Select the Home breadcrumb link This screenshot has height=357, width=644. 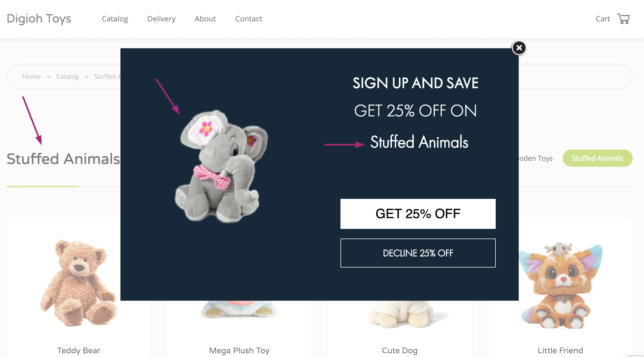[x=32, y=76]
